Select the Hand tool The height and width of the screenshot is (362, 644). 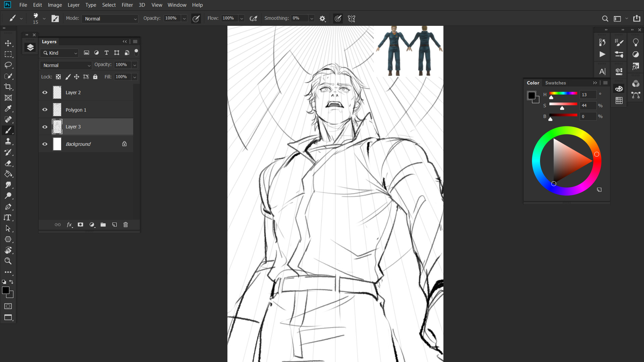[8, 250]
